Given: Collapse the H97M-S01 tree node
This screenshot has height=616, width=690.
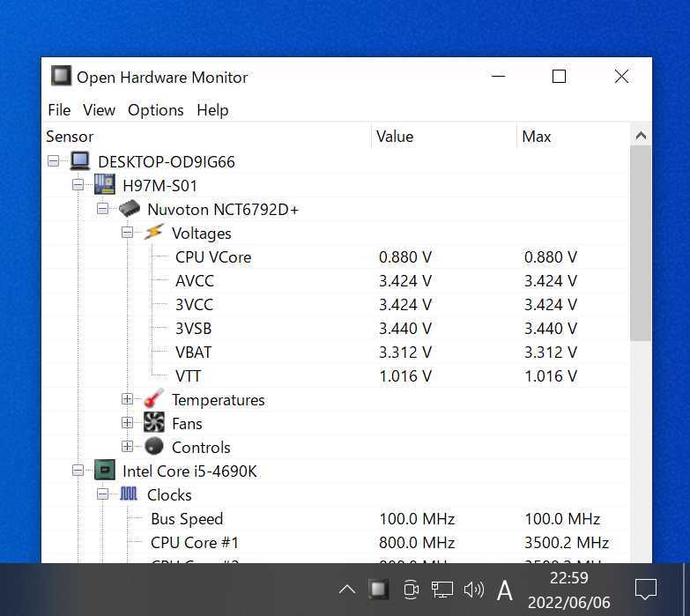Looking at the screenshot, I should [x=78, y=185].
